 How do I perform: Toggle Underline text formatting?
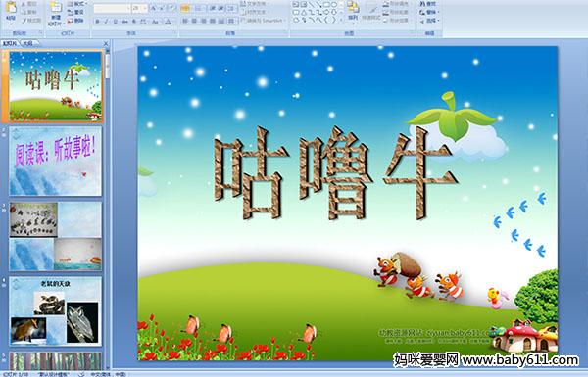[115, 22]
